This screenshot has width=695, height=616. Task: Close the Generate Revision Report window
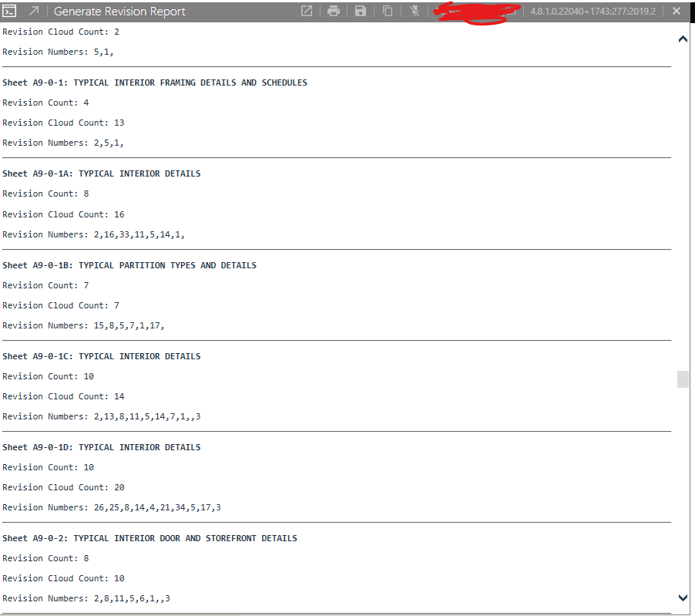[x=676, y=11]
